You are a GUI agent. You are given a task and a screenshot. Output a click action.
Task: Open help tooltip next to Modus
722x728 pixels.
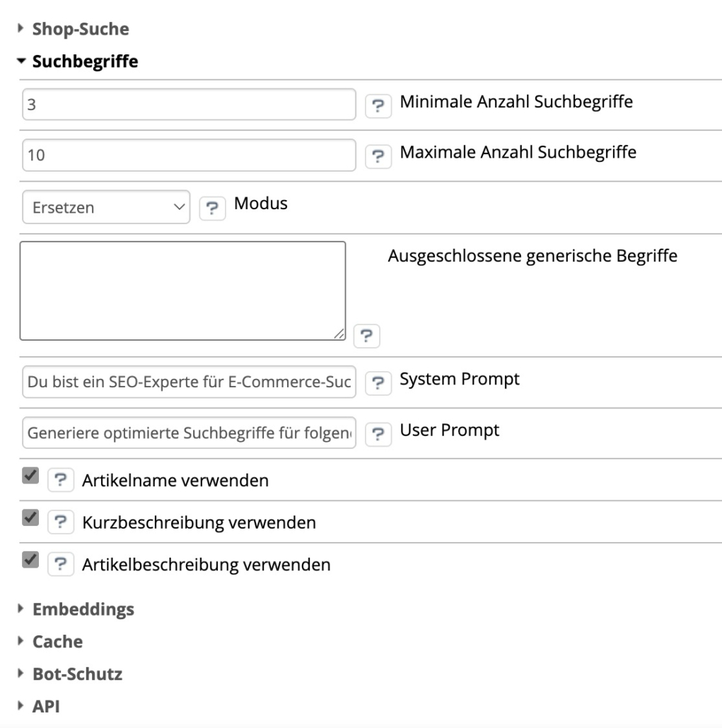[211, 208]
